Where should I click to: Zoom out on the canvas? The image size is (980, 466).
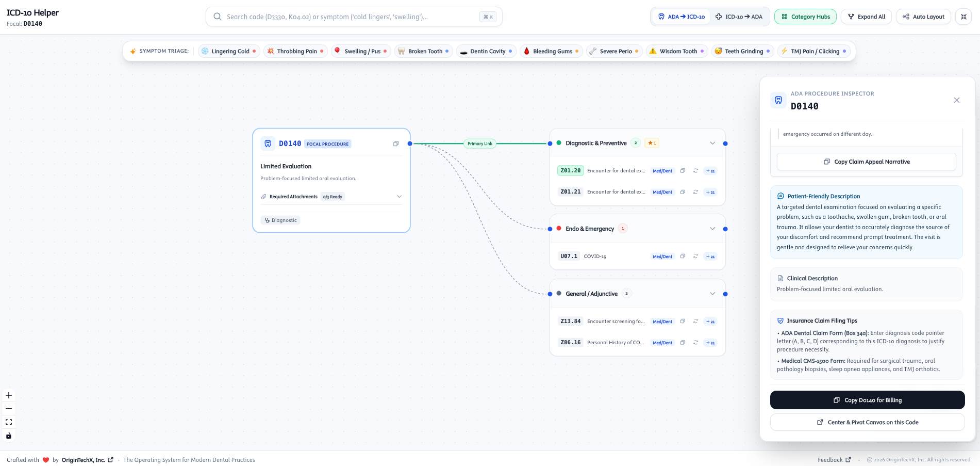click(9, 409)
